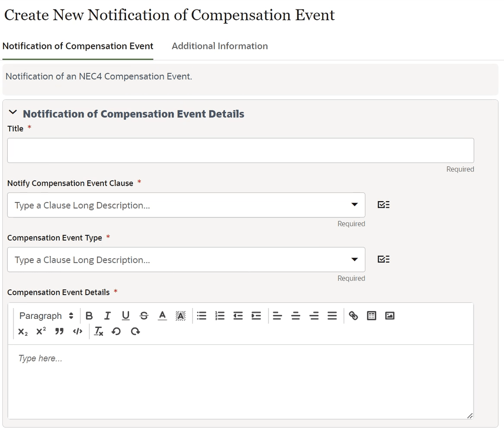Screen dimensions: 504x435
Task: Select the Notification of Compensation Event tab
Action: [x=78, y=46]
